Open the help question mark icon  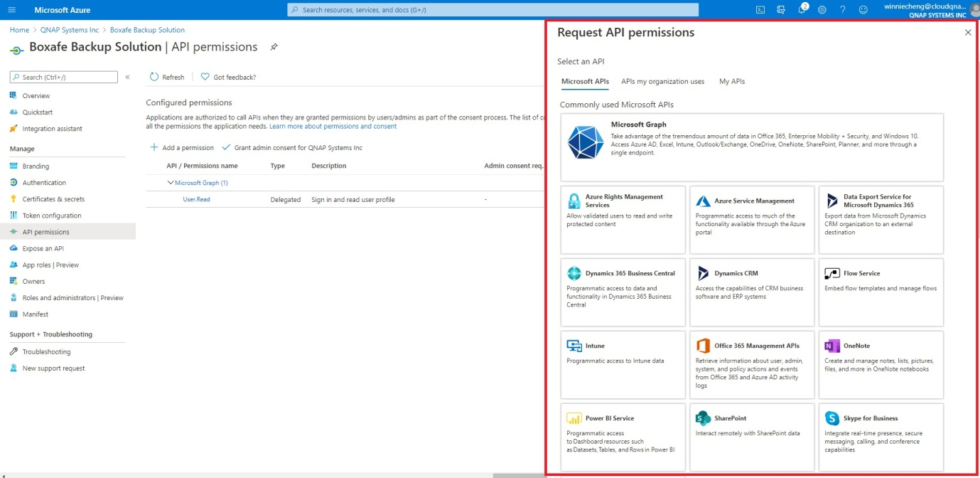pyautogui.click(x=843, y=10)
